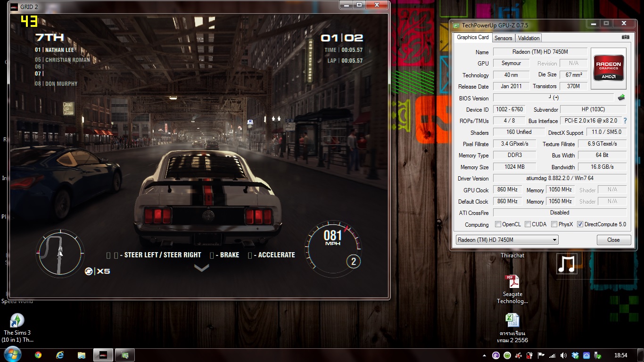Image resolution: width=644 pixels, height=362 pixels.
Task: Uncheck the DirectCompute 5.0 checkbox
Action: (580, 224)
